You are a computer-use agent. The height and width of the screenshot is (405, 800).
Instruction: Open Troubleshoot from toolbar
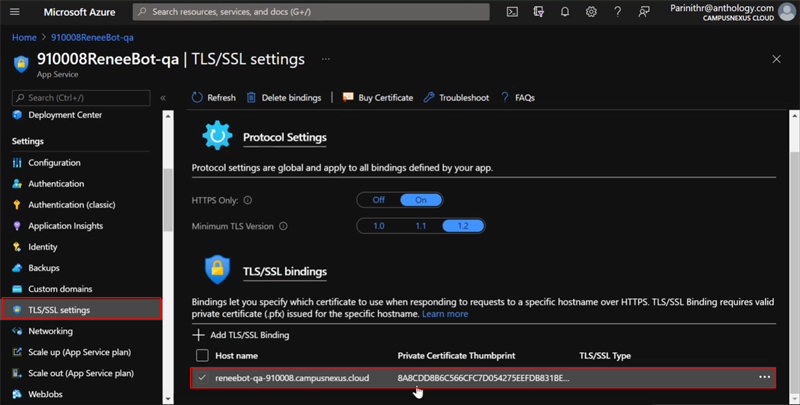coord(456,97)
